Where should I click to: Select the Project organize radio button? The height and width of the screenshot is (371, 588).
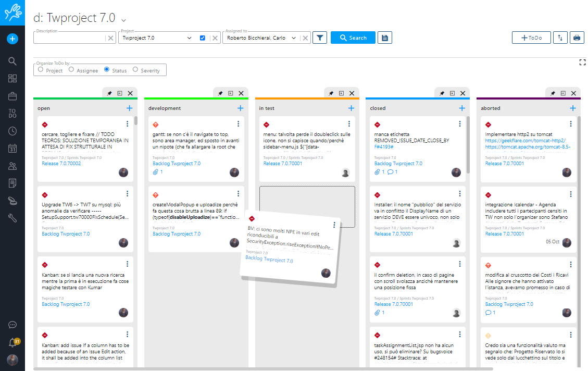41,69
